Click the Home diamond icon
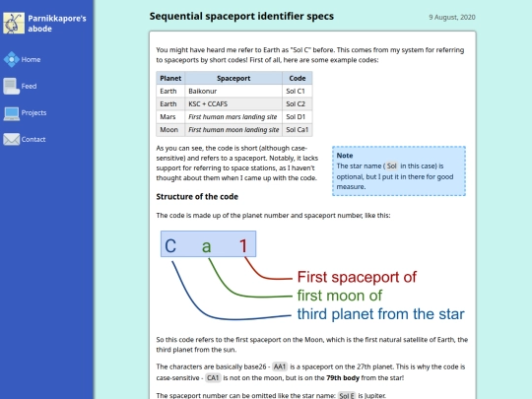 [12, 59]
